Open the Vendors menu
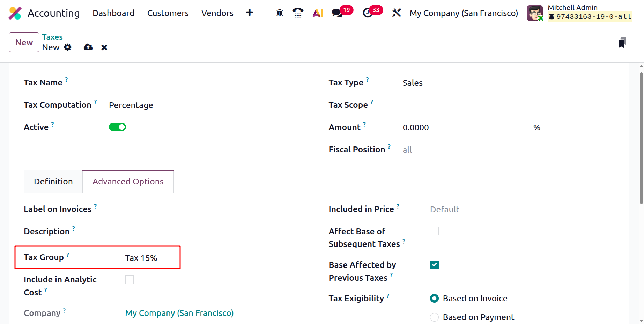644x324 pixels. pos(217,13)
